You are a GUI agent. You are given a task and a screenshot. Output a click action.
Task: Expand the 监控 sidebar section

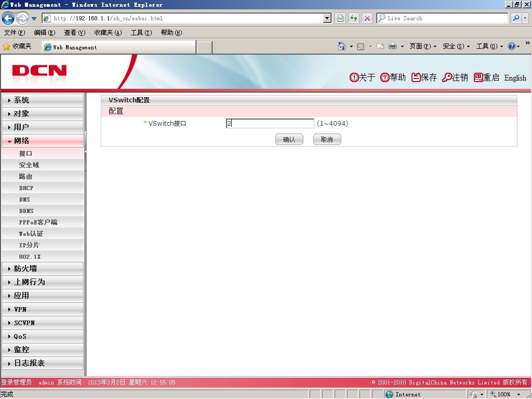[x=43, y=350]
